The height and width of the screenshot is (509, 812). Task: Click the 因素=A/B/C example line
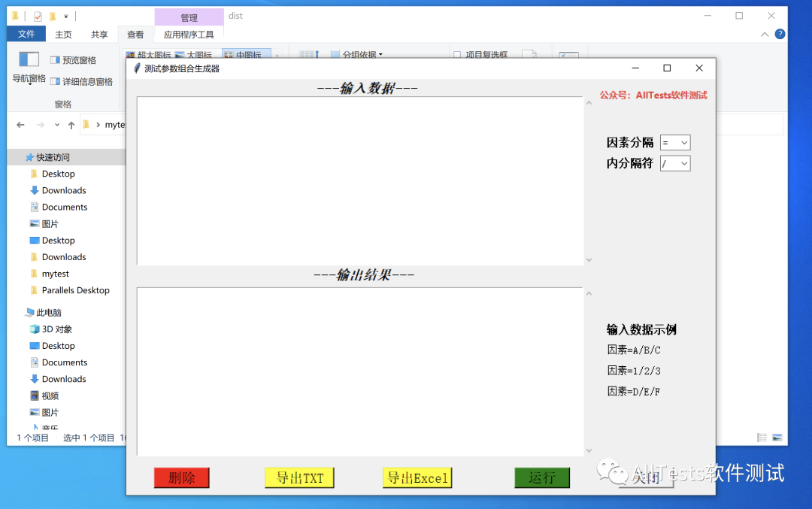point(634,350)
